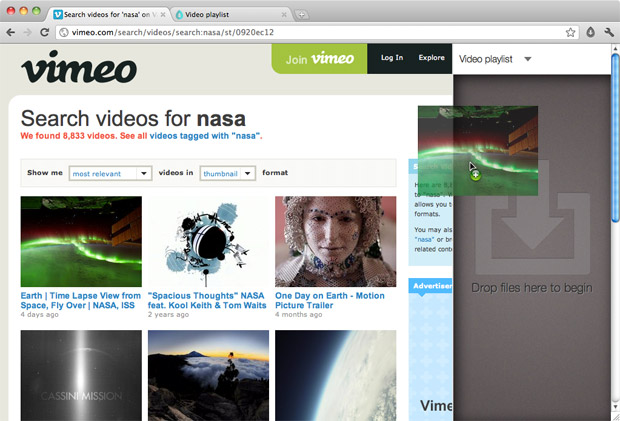
Task: Click the Join Vimeo button
Action: 320,59
